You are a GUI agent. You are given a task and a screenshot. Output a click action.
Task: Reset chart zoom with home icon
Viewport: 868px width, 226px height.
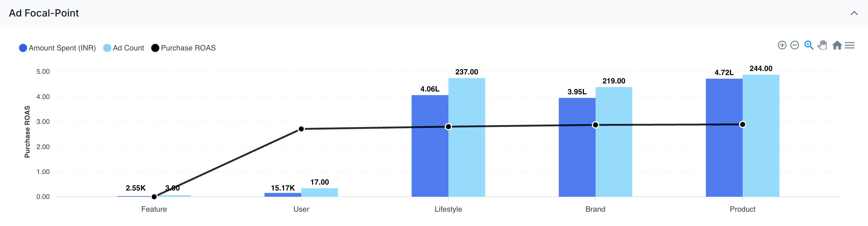tap(837, 45)
